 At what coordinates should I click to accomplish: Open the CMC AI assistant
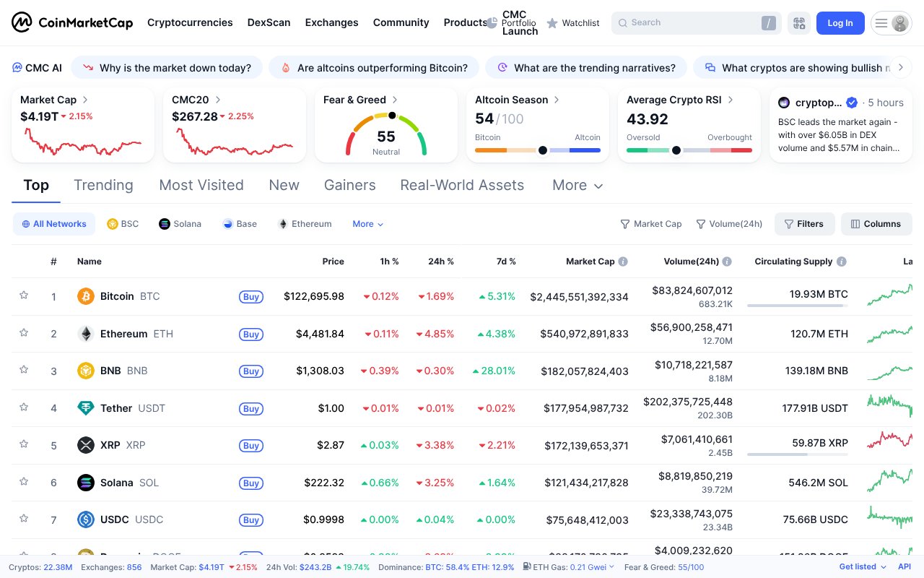pyautogui.click(x=37, y=67)
